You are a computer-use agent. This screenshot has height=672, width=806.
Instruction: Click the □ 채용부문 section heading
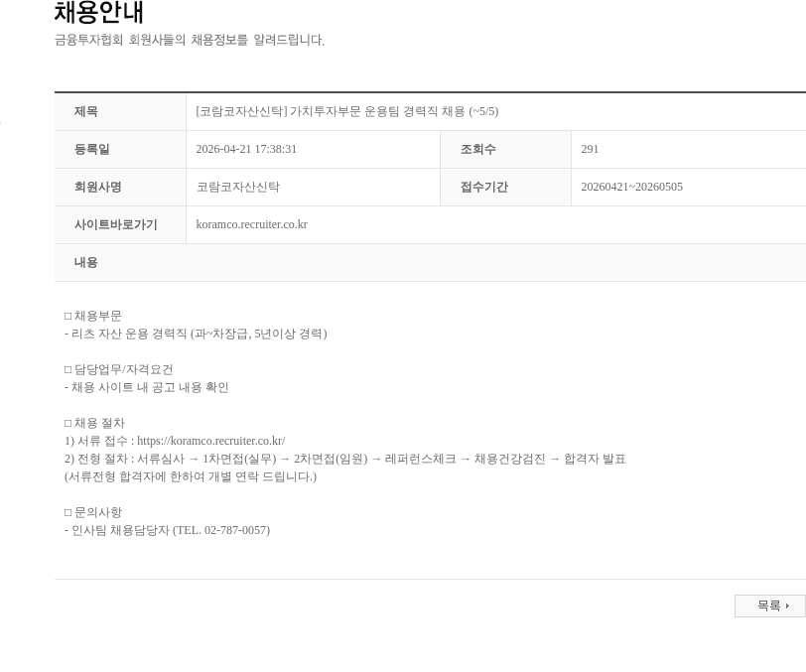[93, 316]
